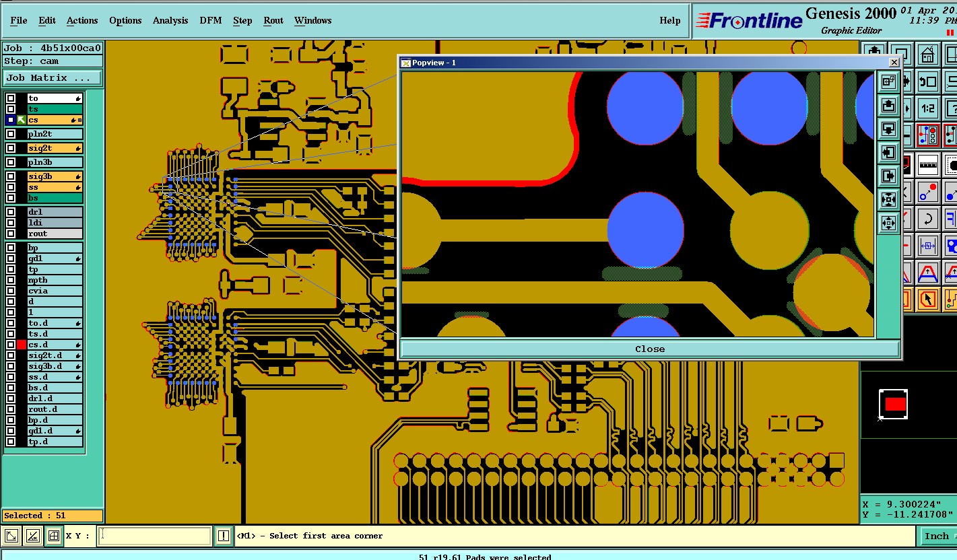Pan down in Popview window

click(x=888, y=129)
